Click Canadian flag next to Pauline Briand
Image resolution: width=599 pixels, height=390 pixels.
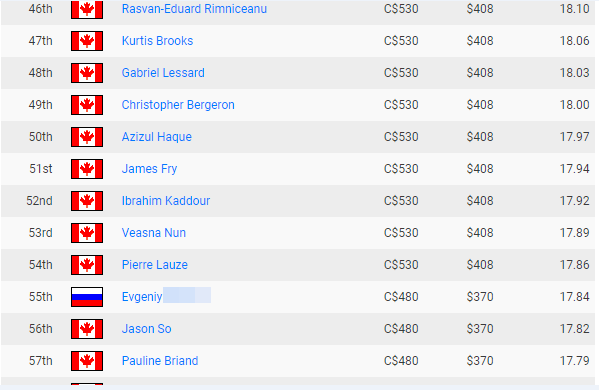pos(87,361)
